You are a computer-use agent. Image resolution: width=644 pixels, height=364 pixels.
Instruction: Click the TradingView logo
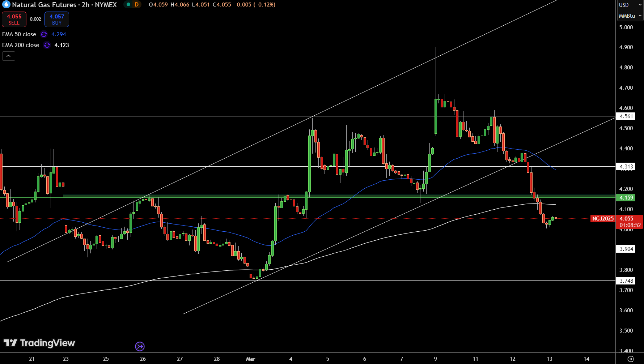(x=39, y=343)
